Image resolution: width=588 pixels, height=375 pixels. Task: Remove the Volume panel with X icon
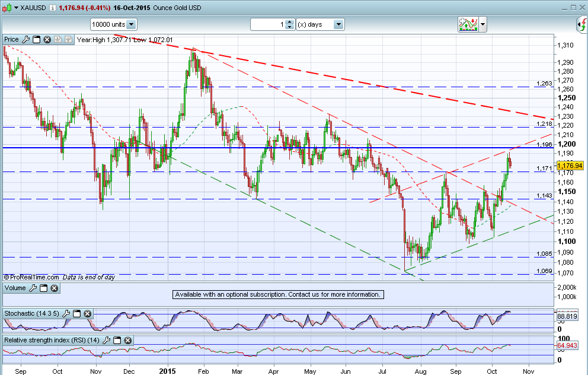tap(55, 288)
